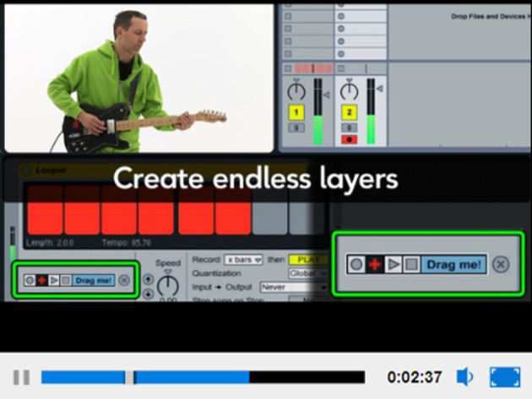Click red plus overdub in small Looper transport
Screen dimensions: 532x399
pos(41,280)
